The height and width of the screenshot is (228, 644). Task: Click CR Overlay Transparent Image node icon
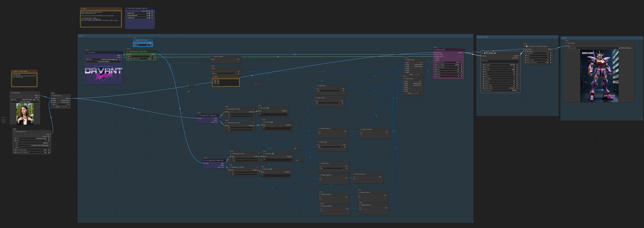click(x=527, y=46)
